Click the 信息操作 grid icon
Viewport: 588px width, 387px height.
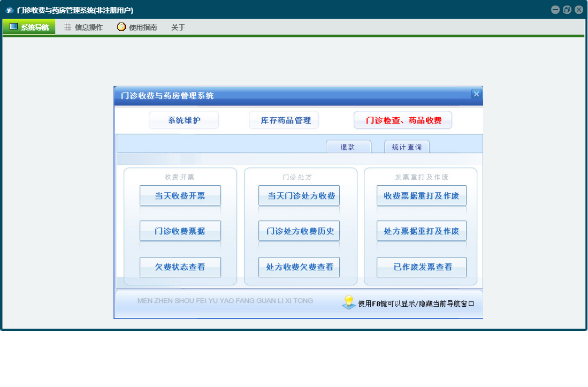point(67,27)
